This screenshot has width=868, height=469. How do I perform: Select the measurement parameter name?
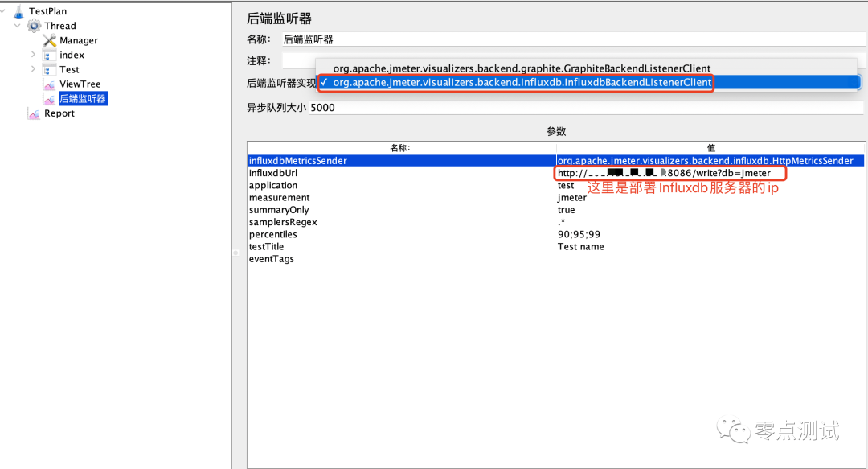pos(279,197)
